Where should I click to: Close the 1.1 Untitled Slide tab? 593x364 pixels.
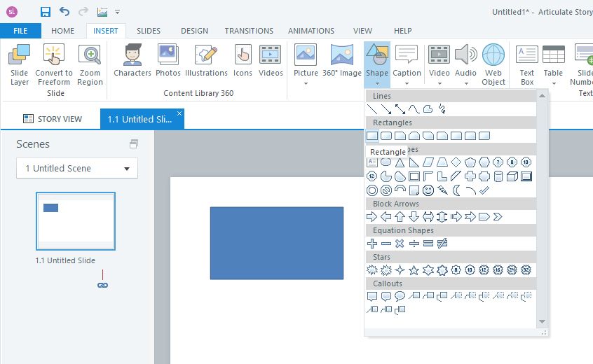179,113
